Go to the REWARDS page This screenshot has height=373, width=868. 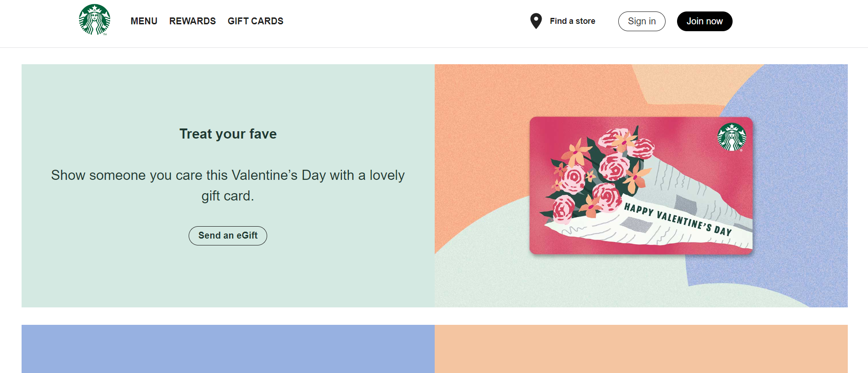pyautogui.click(x=192, y=21)
